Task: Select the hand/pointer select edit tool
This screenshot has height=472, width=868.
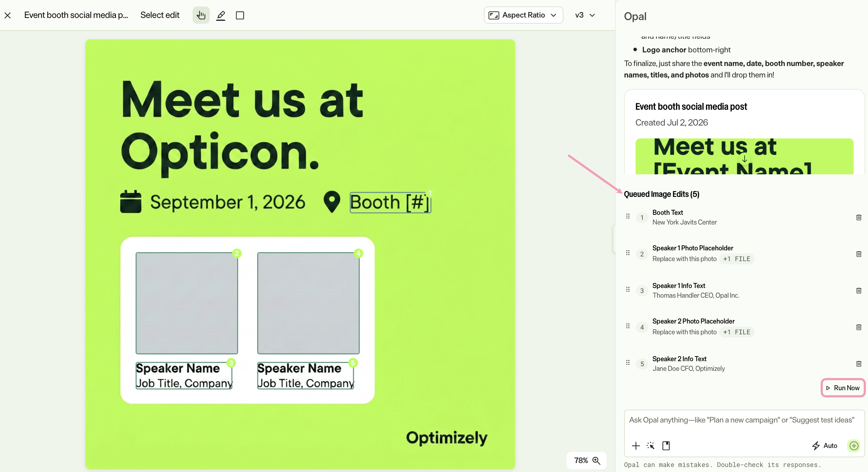Action: pyautogui.click(x=201, y=15)
